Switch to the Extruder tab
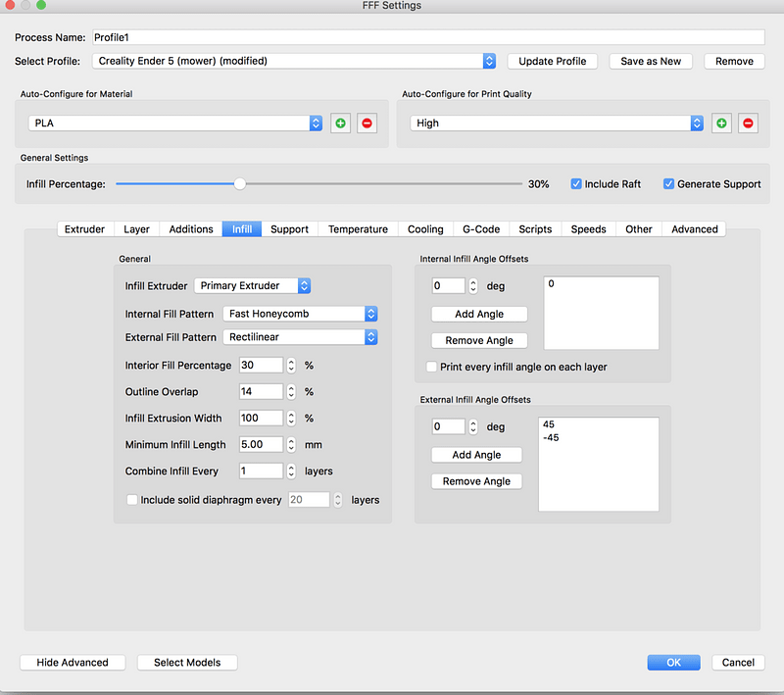The height and width of the screenshot is (695, 784). (x=85, y=229)
